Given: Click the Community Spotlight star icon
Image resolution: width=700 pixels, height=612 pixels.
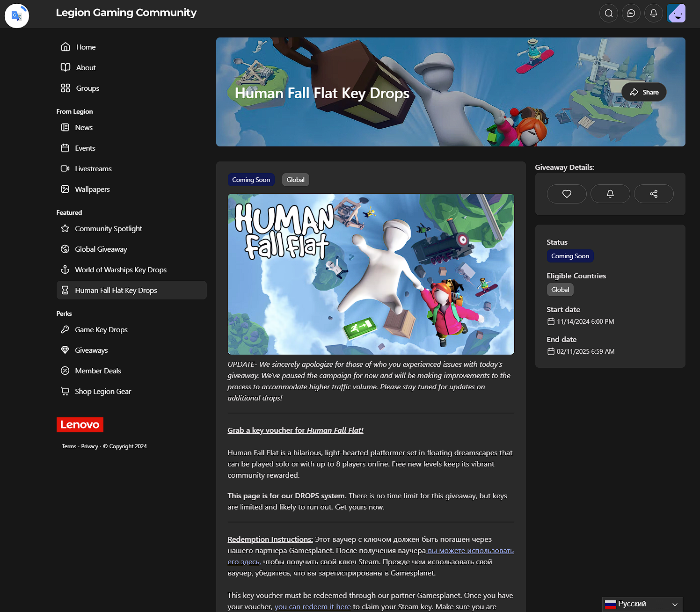Looking at the screenshot, I should click(x=65, y=228).
